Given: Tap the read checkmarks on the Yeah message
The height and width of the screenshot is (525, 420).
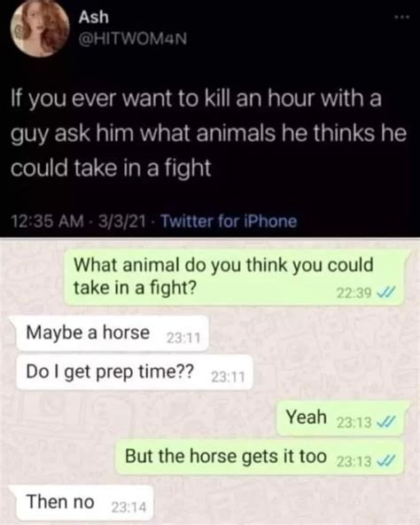Looking at the screenshot, I should point(386,421).
